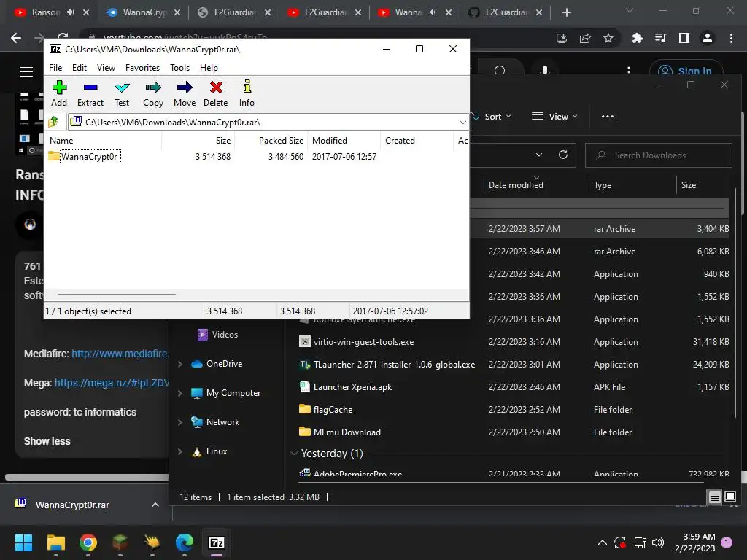
Task: Open the File menu in 7-Zip
Action: [55, 68]
